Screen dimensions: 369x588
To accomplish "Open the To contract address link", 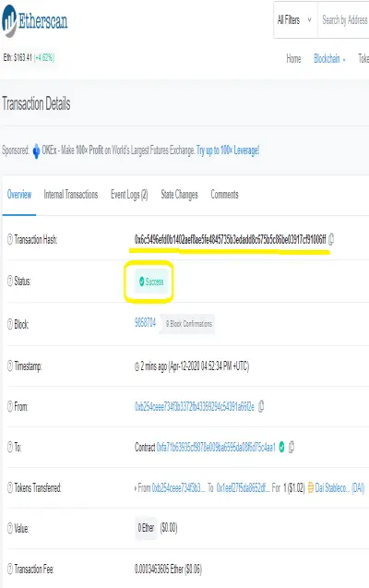I will [216, 447].
